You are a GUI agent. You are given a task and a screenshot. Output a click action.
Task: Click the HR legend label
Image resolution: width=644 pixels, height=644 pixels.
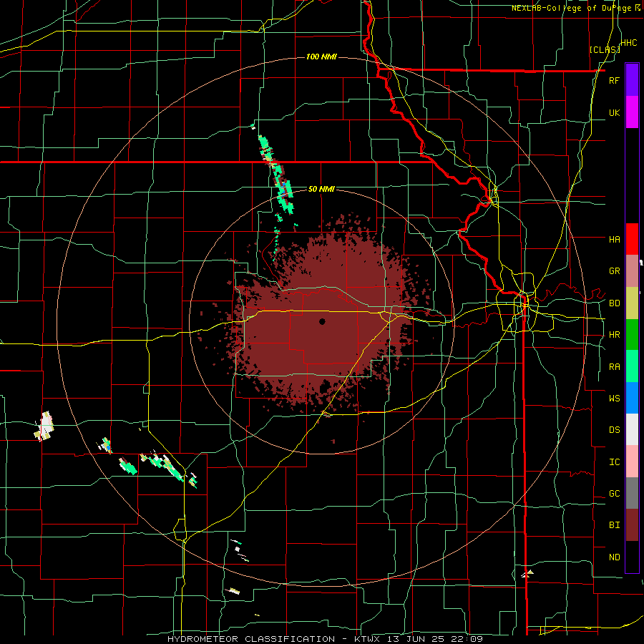point(614,335)
